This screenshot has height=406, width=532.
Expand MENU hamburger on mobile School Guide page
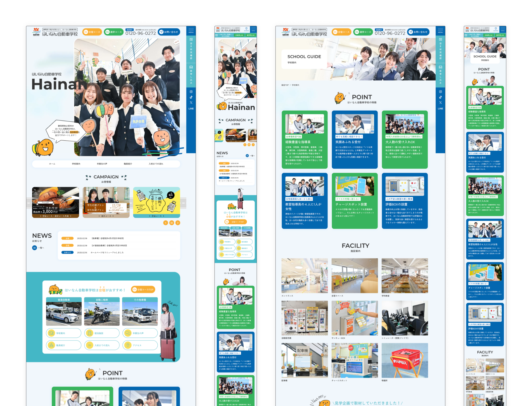503,29
